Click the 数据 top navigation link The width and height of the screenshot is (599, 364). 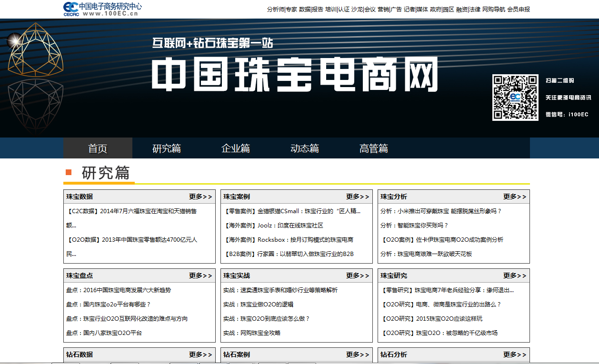coord(305,9)
